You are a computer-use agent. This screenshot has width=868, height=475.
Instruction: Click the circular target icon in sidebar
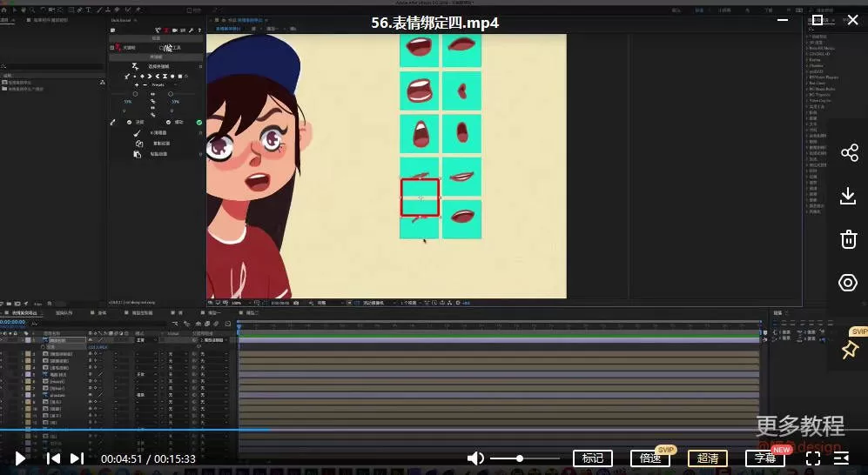(849, 283)
